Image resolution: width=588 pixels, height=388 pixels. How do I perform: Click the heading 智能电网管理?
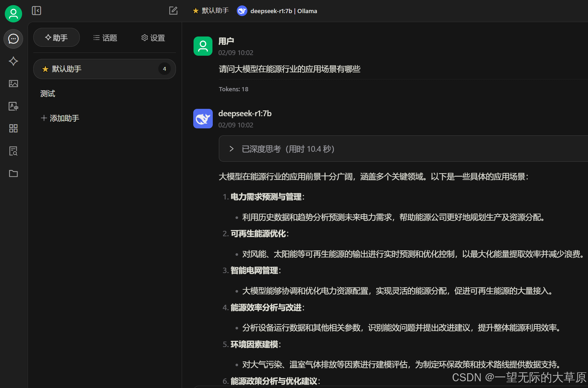(254, 271)
